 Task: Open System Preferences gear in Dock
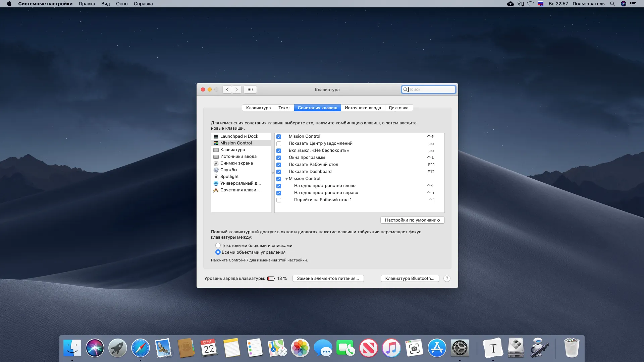tap(460, 348)
